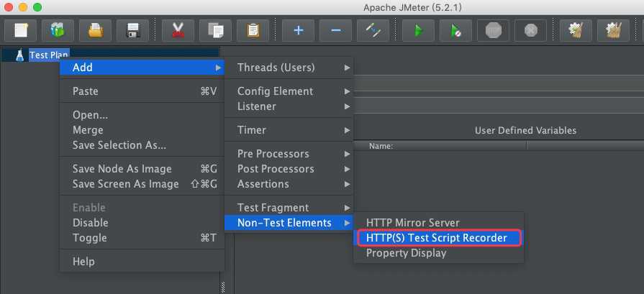Expand Pre Processors submenu
The width and height of the screenshot is (644, 294).
click(289, 154)
